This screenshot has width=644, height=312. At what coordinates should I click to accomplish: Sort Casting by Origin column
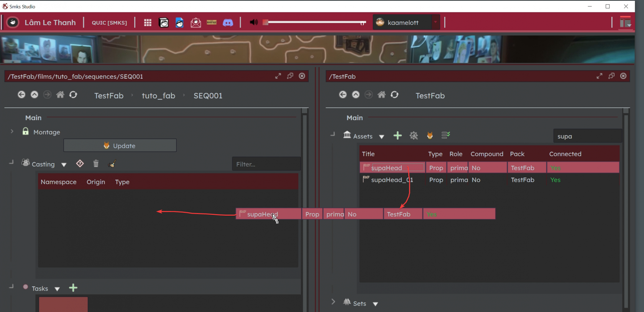pos(96,182)
